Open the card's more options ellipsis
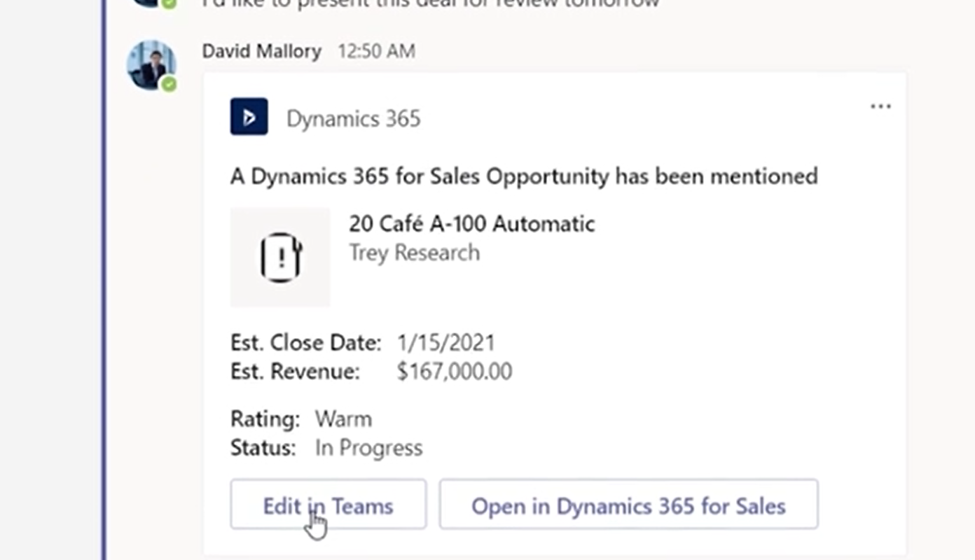 point(880,106)
